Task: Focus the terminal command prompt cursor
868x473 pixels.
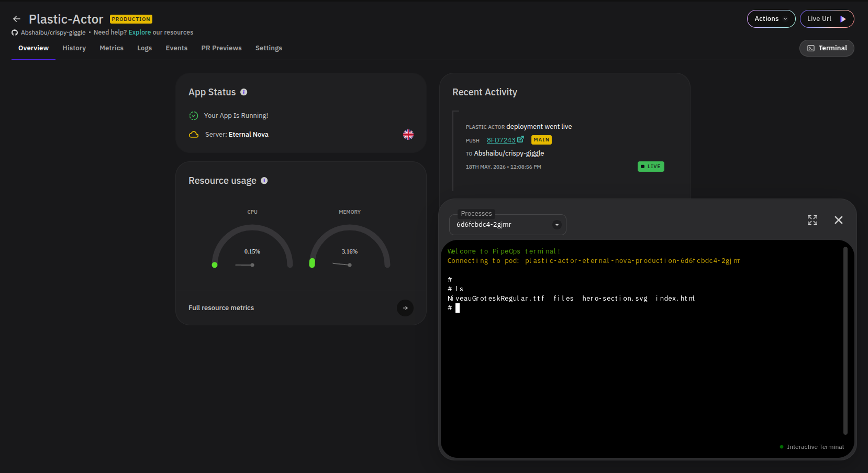Action: [x=458, y=308]
